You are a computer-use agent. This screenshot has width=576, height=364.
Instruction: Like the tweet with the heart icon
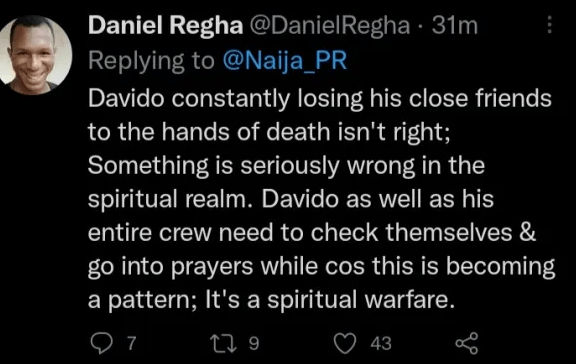pos(345,343)
